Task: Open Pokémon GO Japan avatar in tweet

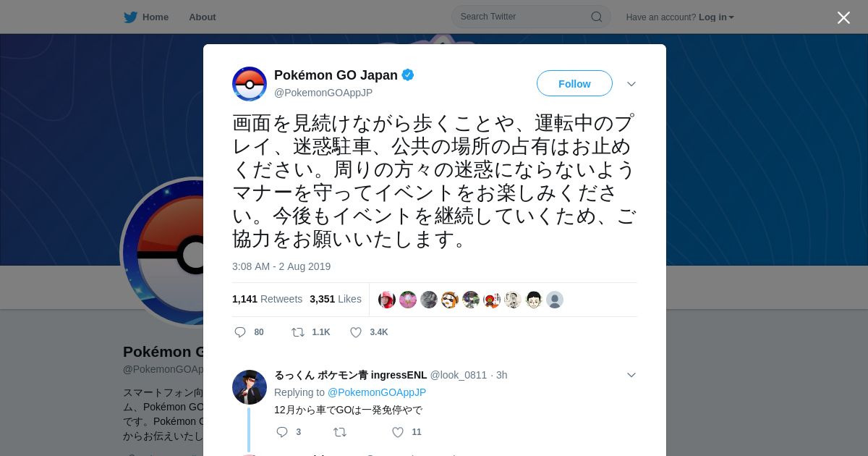Action: point(250,84)
